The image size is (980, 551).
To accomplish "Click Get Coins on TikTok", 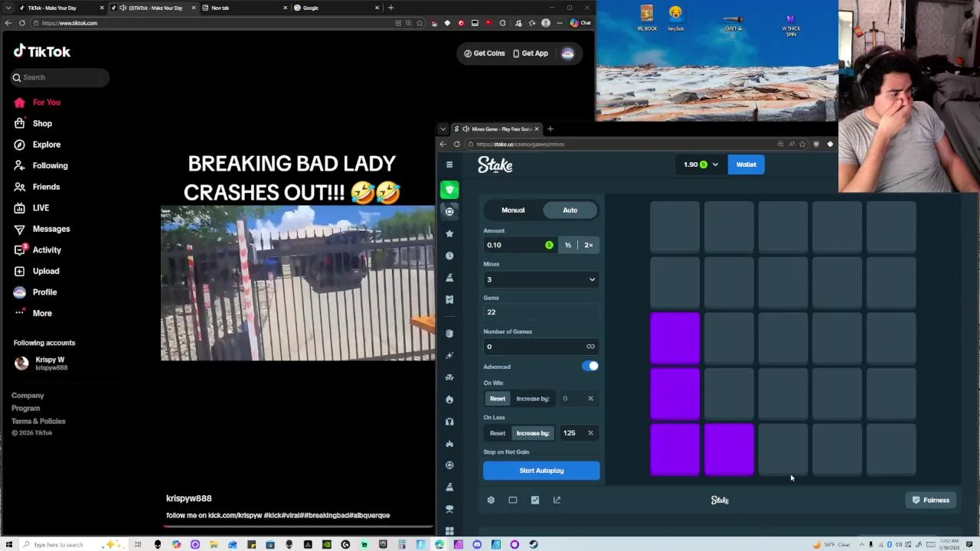I will click(x=485, y=54).
